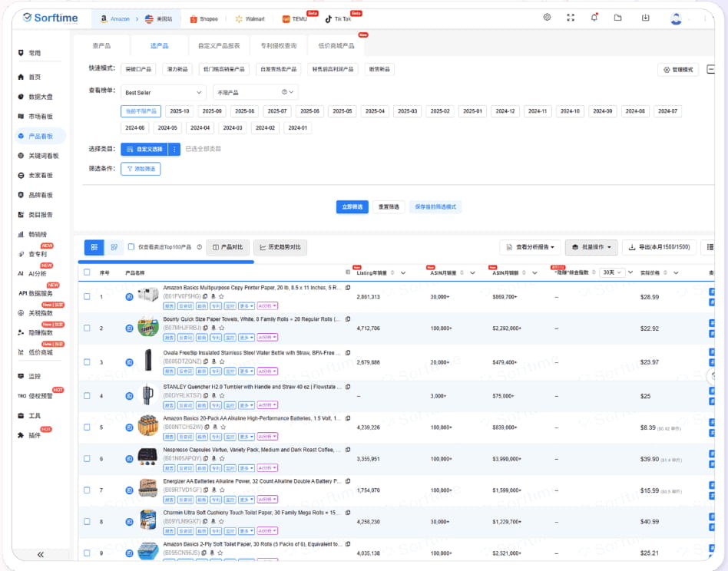
Task: Open the download icon in the header
Action: (x=645, y=18)
